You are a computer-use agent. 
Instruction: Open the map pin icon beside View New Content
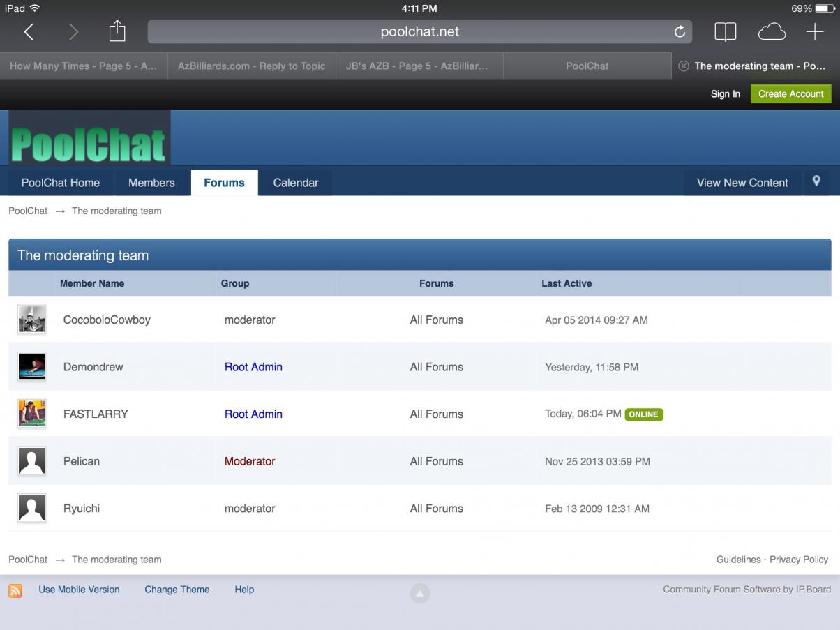[x=816, y=181]
